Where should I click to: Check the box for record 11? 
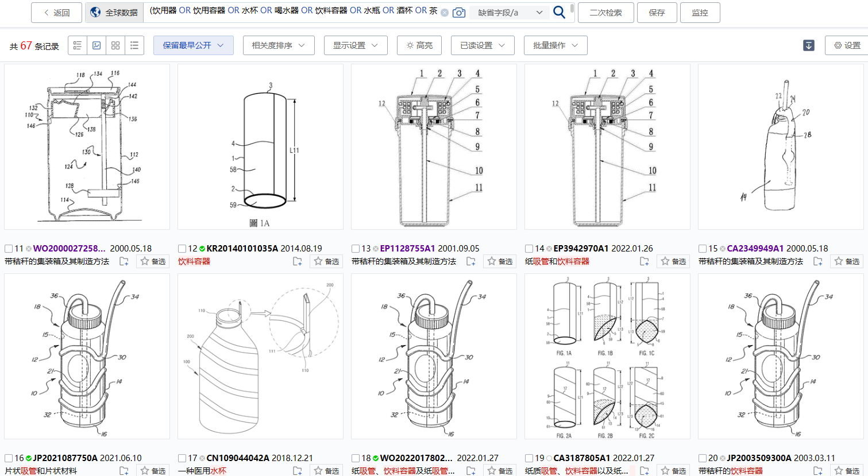click(x=9, y=249)
